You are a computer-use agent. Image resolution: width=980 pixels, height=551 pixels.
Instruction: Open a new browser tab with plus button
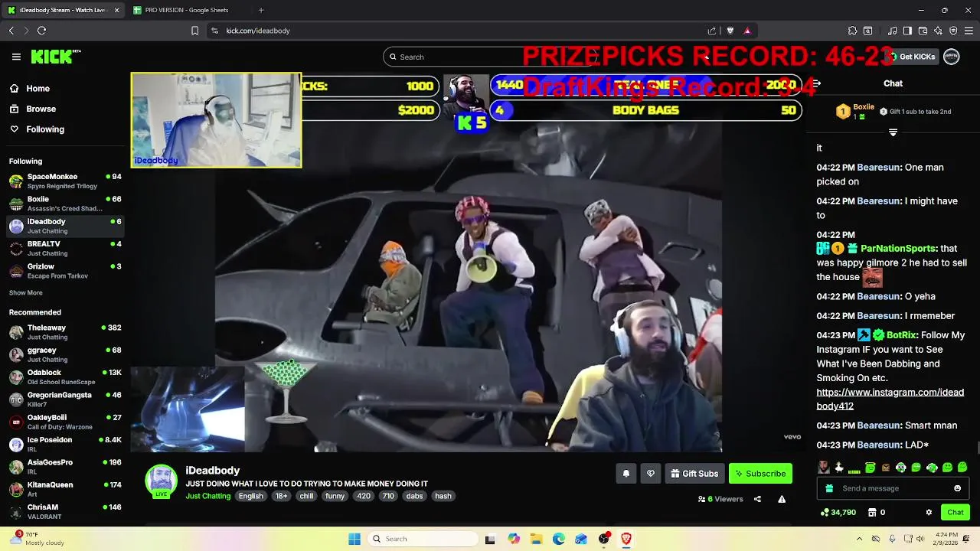[261, 10]
